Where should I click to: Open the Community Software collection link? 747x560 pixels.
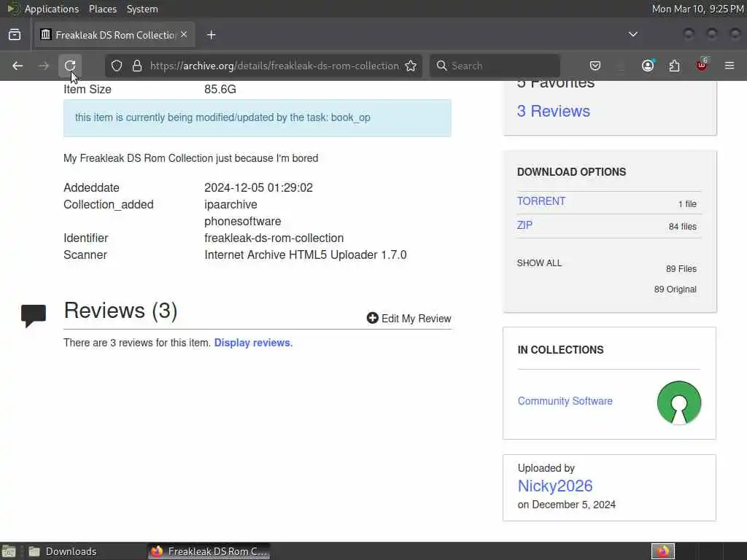(565, 401)
